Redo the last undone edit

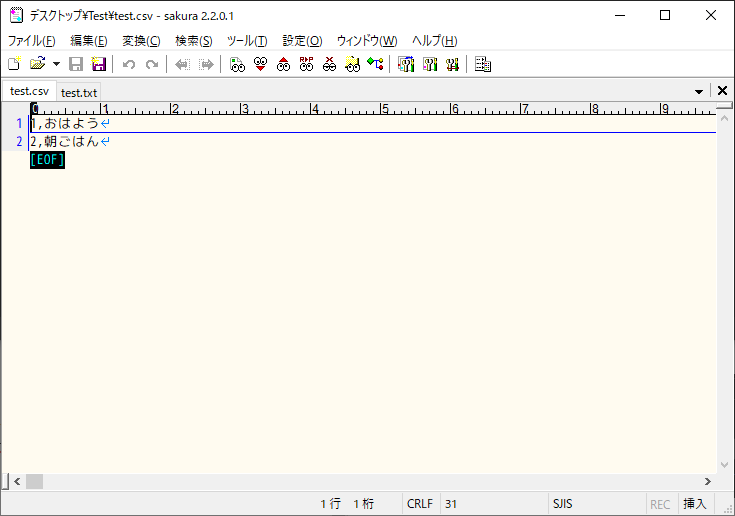click(151, 64)
